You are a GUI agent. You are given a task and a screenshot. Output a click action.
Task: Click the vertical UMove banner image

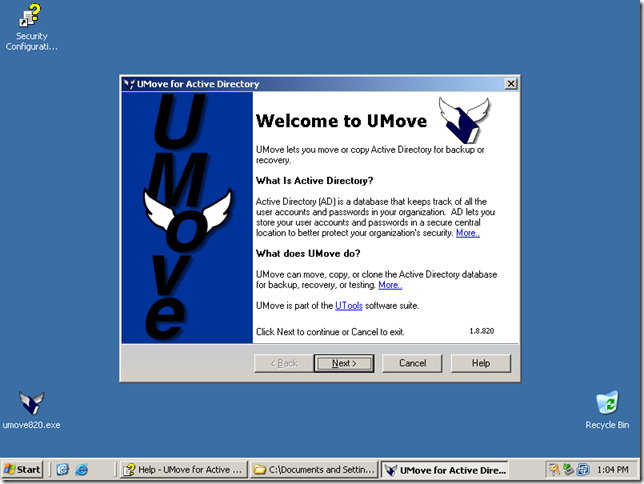point(187,217)
